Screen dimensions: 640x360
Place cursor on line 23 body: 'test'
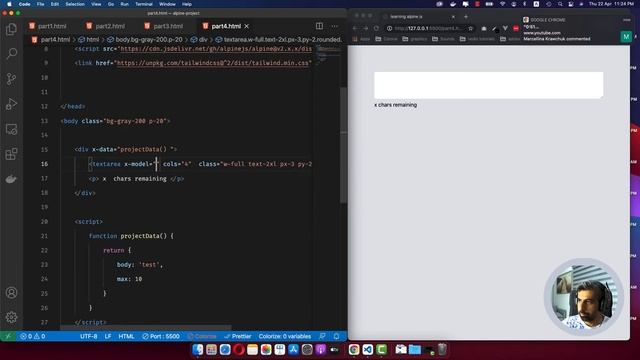[140, 264]
